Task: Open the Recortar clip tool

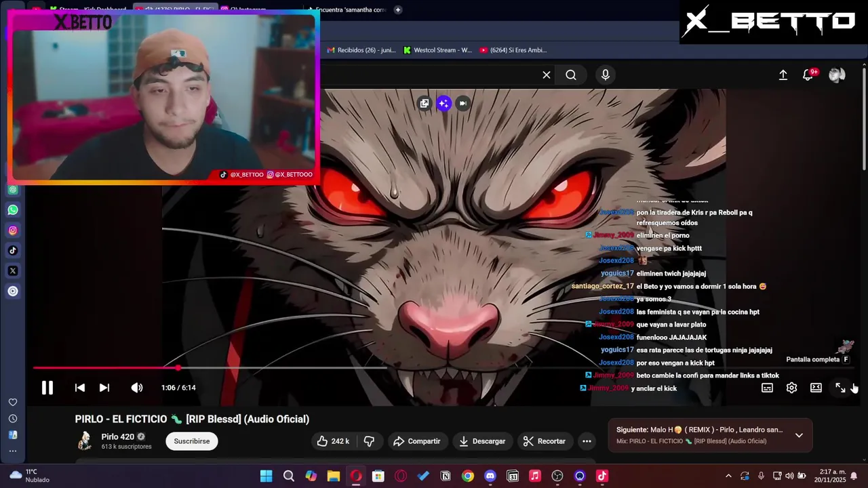Action: coord(545,441)
